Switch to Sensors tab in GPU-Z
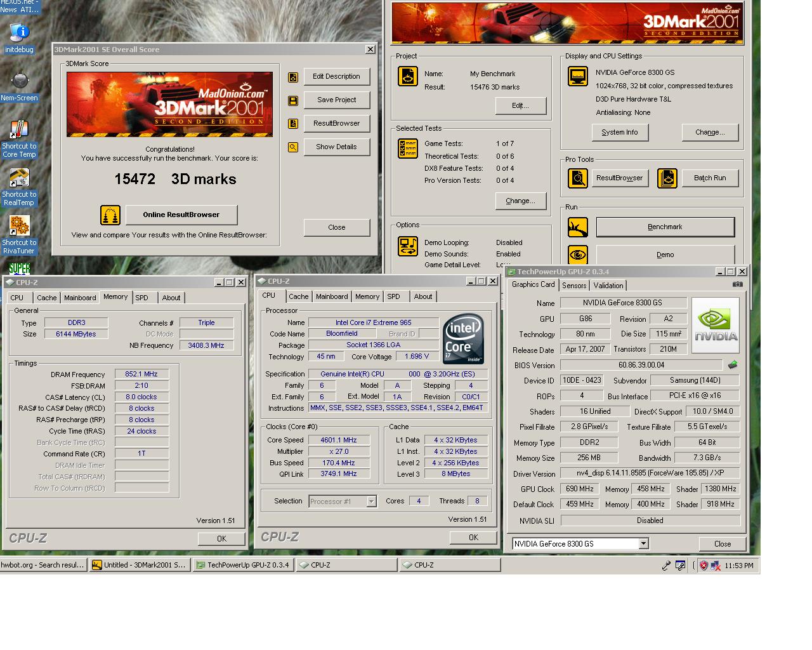This screenshot has height=650, width=812. [x=574, y=286]
